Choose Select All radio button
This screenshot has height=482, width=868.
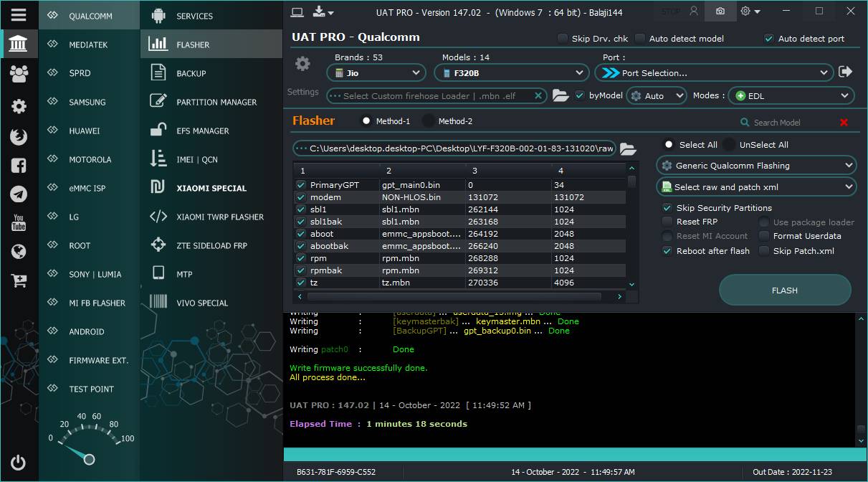[x=669, y=144]
